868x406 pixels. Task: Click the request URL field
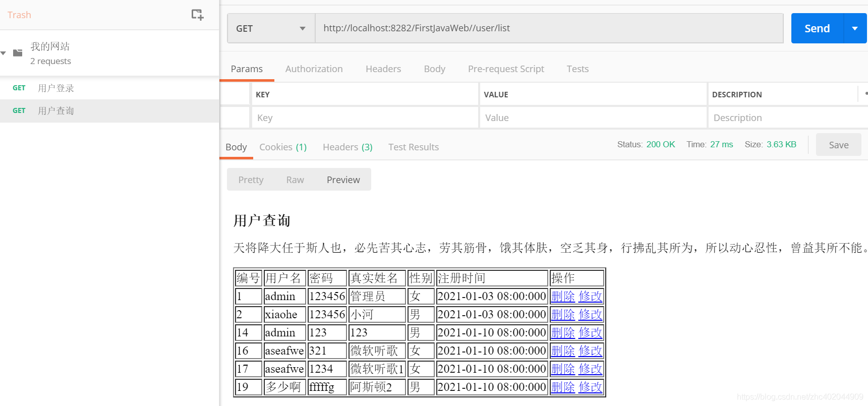tap(549, 28)
